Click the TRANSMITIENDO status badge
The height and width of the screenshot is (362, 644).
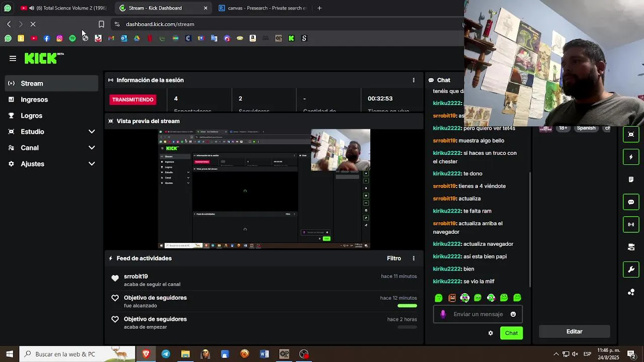[x=133, y=100]
